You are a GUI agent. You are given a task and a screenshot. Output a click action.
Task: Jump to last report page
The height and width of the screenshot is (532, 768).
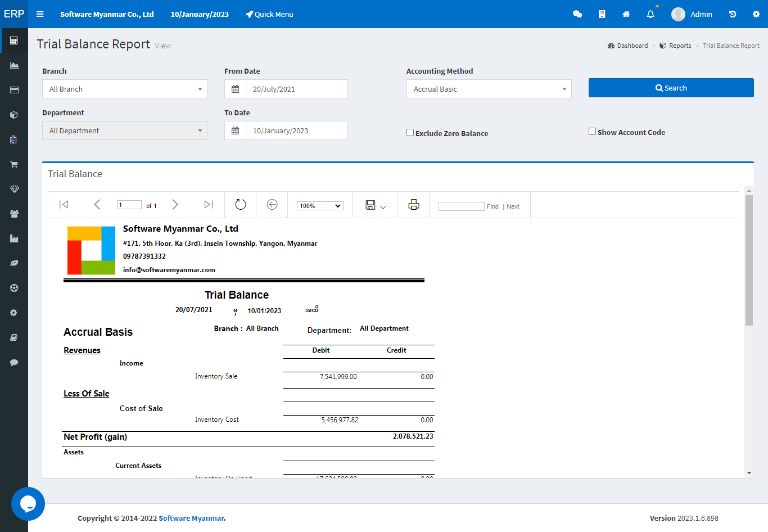(x=209, y=204)
